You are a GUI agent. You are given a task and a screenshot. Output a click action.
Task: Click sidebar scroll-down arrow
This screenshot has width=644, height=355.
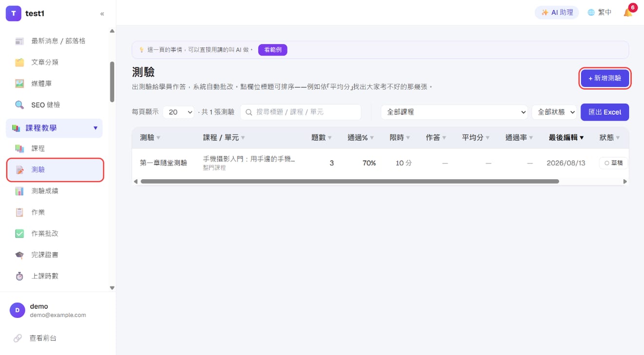(112, 288)
